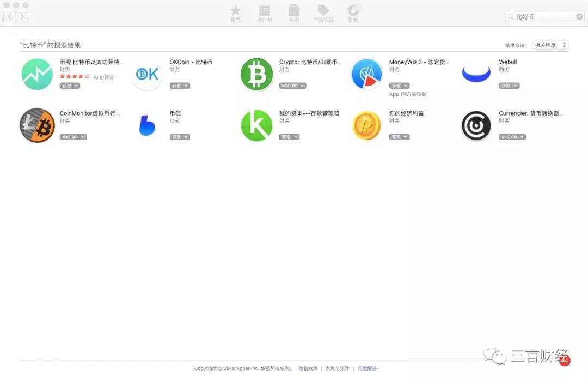Screen dimensions: 588x382
Task: Click the 社交 category under 币信
Action: coord(175,120)
